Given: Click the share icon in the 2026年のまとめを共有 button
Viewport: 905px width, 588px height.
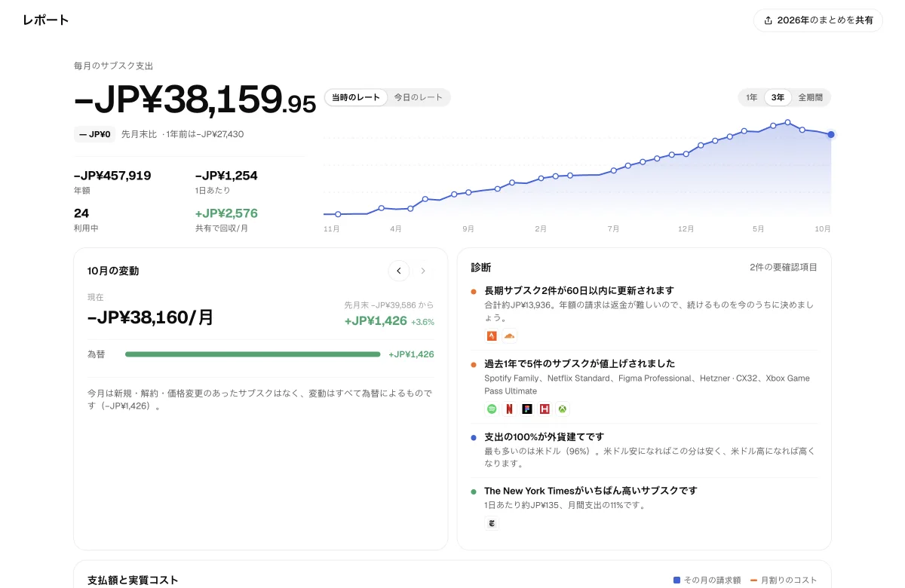Looking at the screenshot, I should [x=768, y=20].
